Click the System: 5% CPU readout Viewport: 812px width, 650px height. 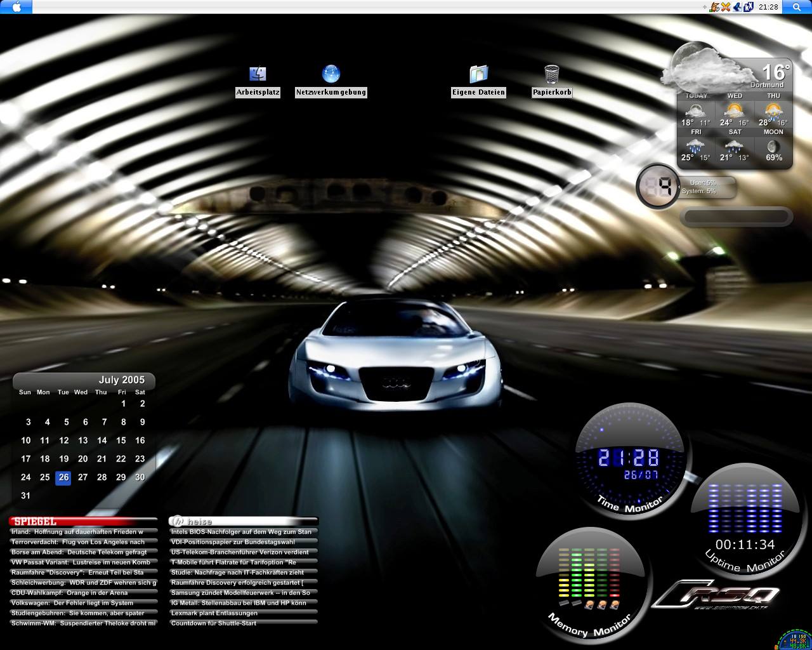(x=698, y=191)
